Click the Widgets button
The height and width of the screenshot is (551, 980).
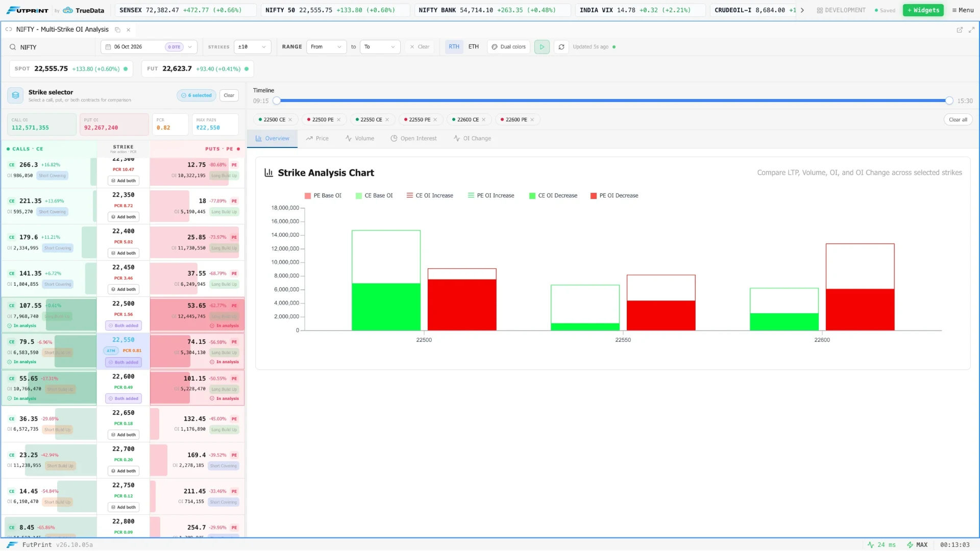coord(923,10)
